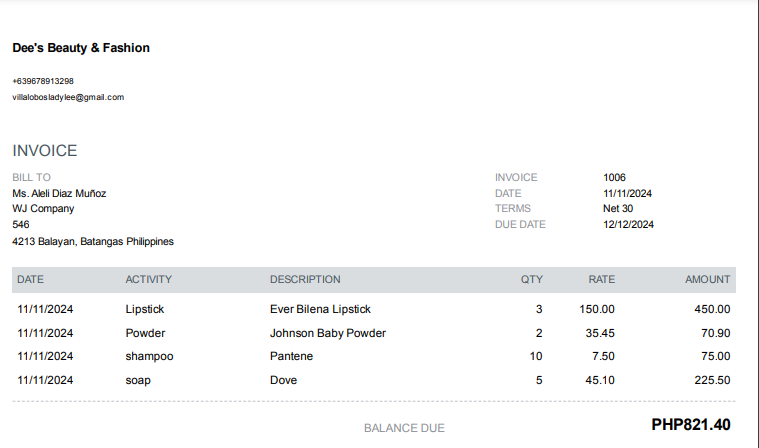Screen dimensions: 759x448
Task: Click the customer name Ms. Aleli Diaz Muñoz
Action: click(x=59, y=193)
